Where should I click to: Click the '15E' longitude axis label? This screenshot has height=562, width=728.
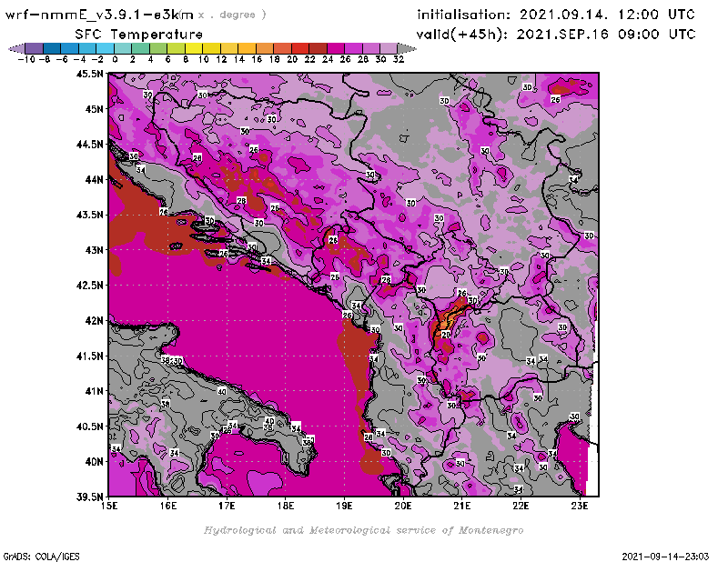coord(109,506)
